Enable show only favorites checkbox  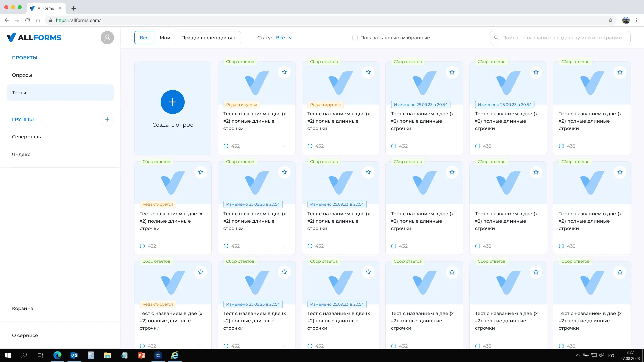pyautogui.click(x=355, y=38)
